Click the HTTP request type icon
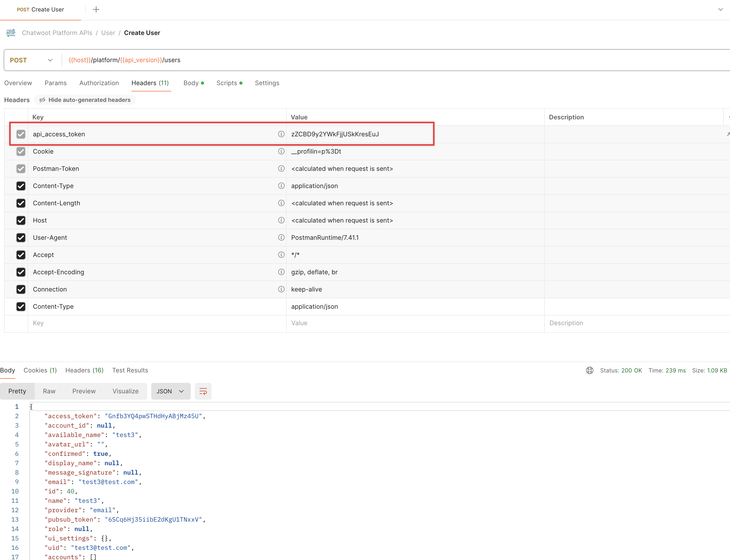Screen dimensions: 730x560 (x=11, y=33)
